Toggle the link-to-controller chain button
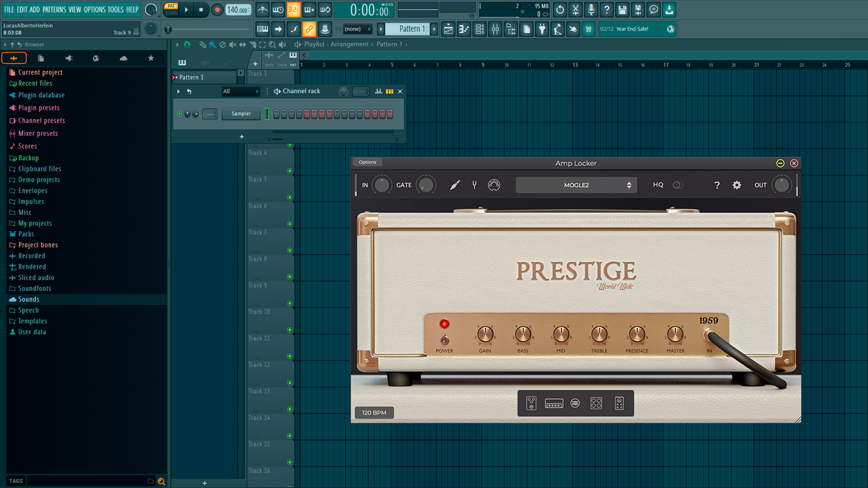 (x=309, y=29)
